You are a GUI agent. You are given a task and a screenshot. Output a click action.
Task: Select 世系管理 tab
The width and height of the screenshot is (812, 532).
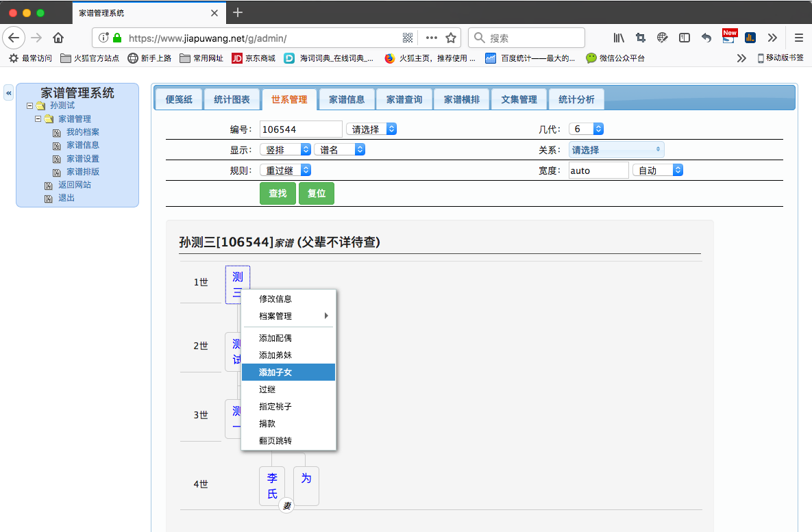click(289, 99)
